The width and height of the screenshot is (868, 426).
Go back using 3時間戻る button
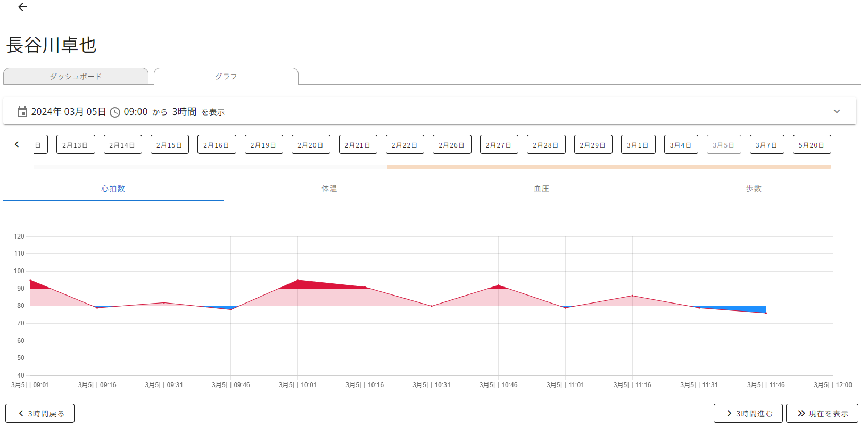tap(40, 413)
